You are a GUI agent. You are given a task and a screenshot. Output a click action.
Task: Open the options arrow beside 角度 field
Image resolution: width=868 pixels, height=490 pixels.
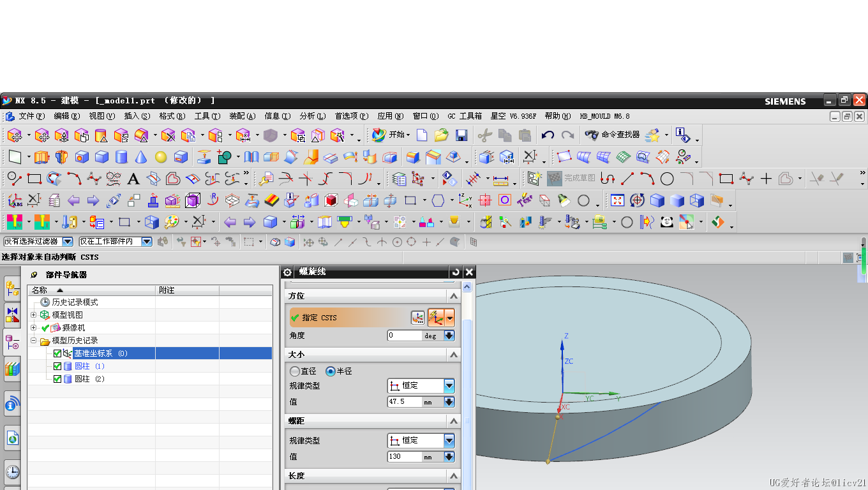[x=449, y=336]
